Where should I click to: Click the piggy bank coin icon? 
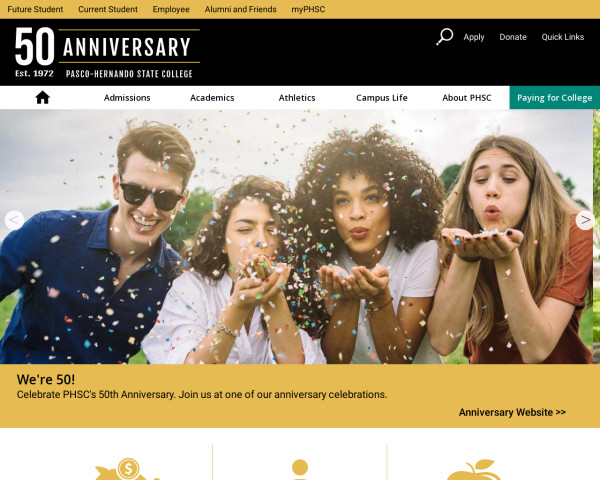pyautogui.click(x=127, y=469)
